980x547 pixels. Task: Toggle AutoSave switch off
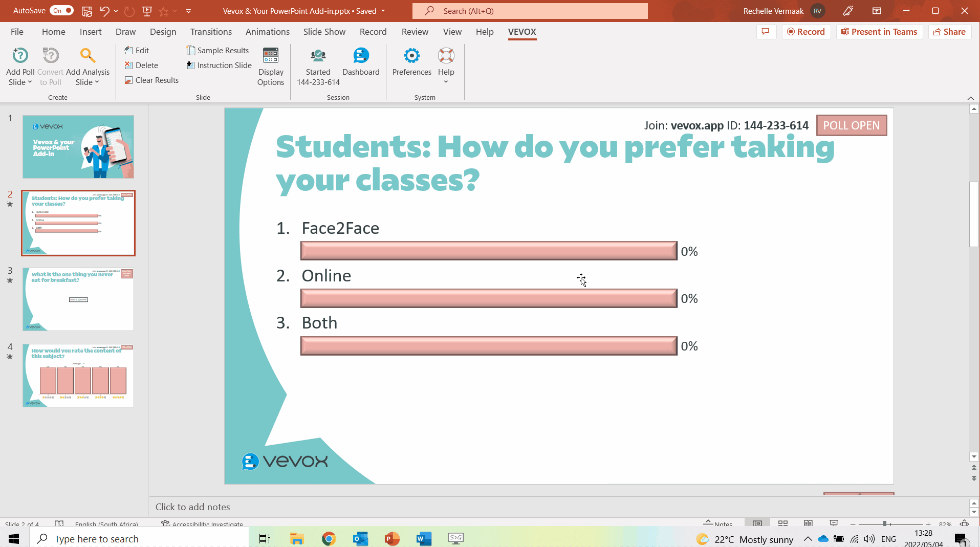point(61,11)
